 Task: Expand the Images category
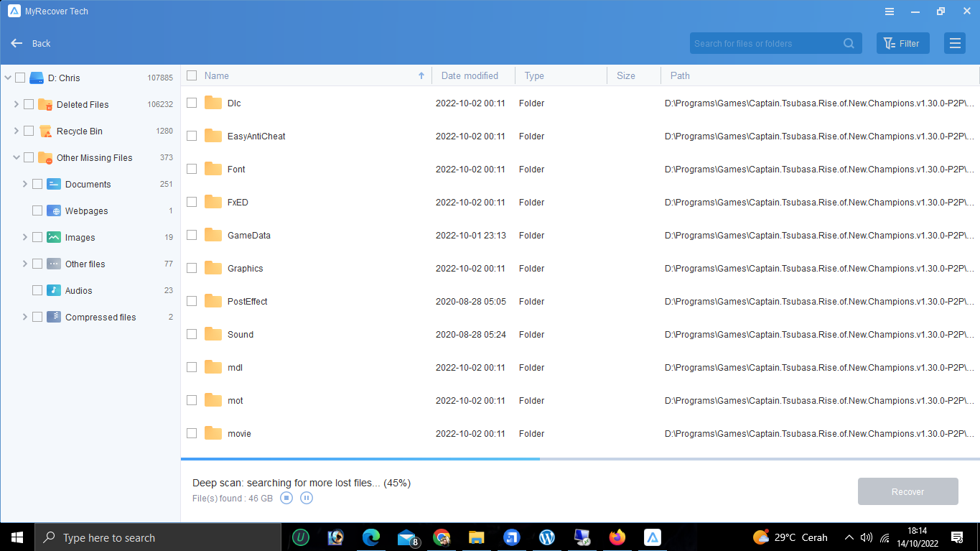(25, 237)
